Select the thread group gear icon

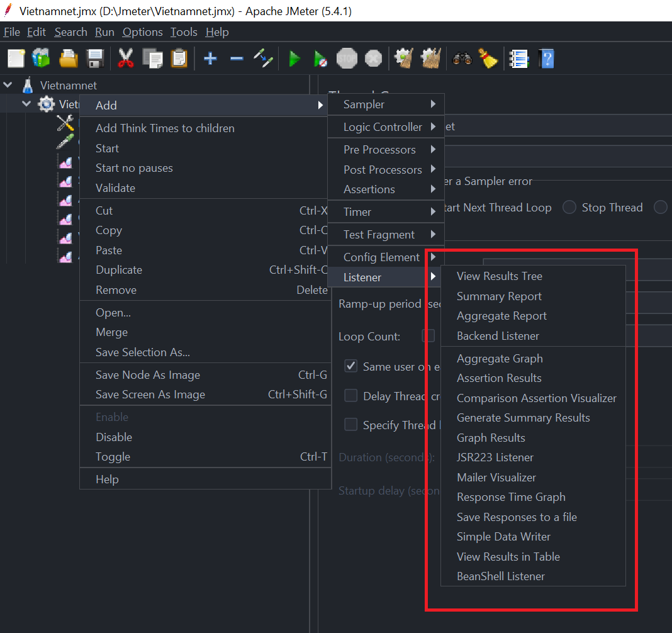[47, 104]
